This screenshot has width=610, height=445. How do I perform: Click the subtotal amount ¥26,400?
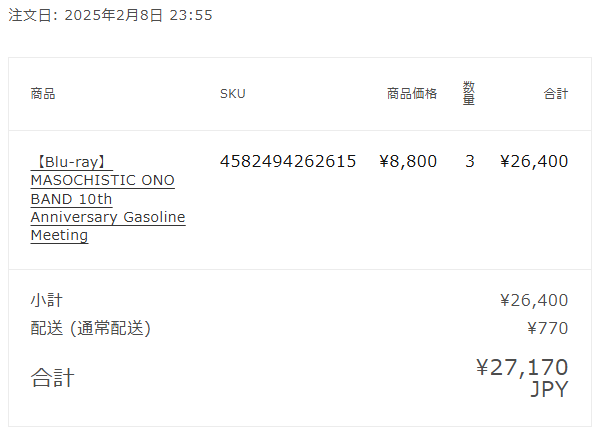tap(534, 301)
